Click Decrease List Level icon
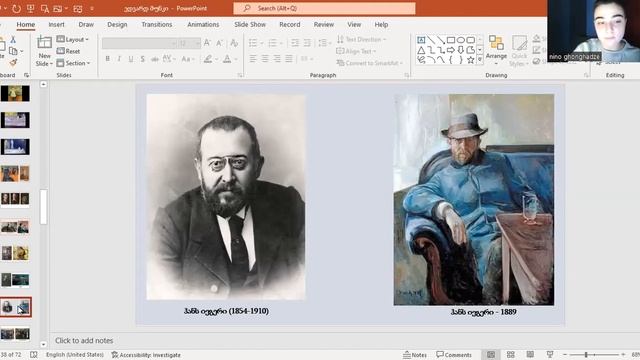This screenshot has width=640, height=360. [295, 43]
